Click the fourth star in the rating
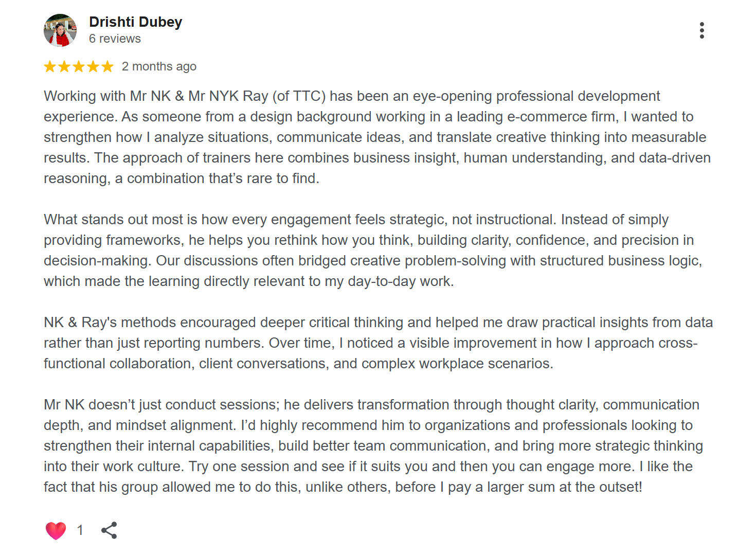The height and width of the screenshot is (555, 756). [x=93, y=66]
